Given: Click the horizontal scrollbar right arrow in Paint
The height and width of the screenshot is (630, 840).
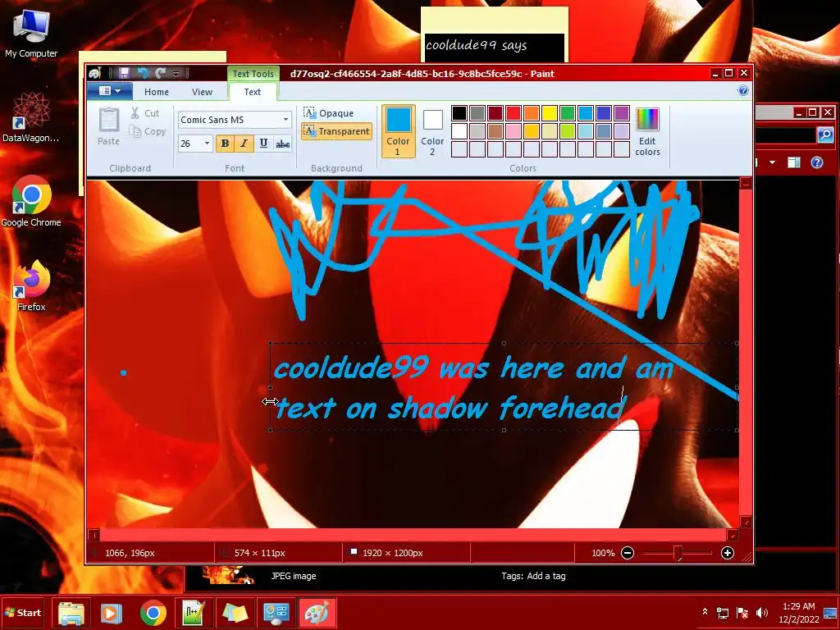Looking at the screenshot, I should (733, 534).
